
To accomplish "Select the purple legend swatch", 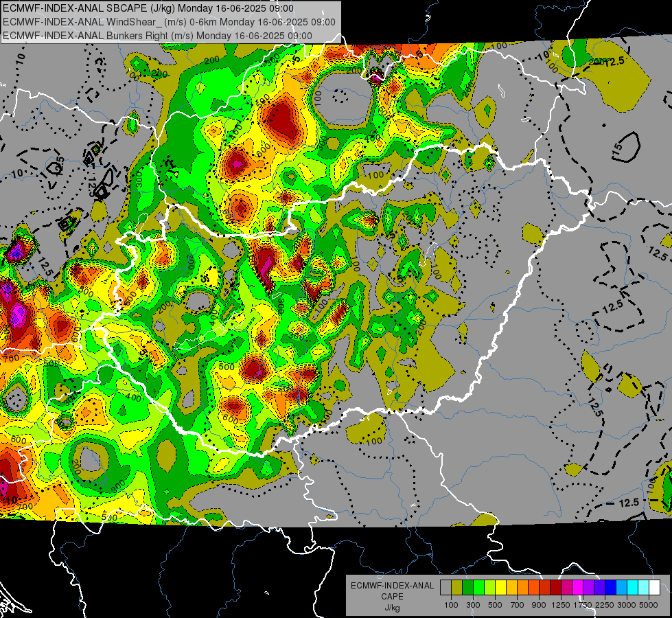I will point(589,587).
